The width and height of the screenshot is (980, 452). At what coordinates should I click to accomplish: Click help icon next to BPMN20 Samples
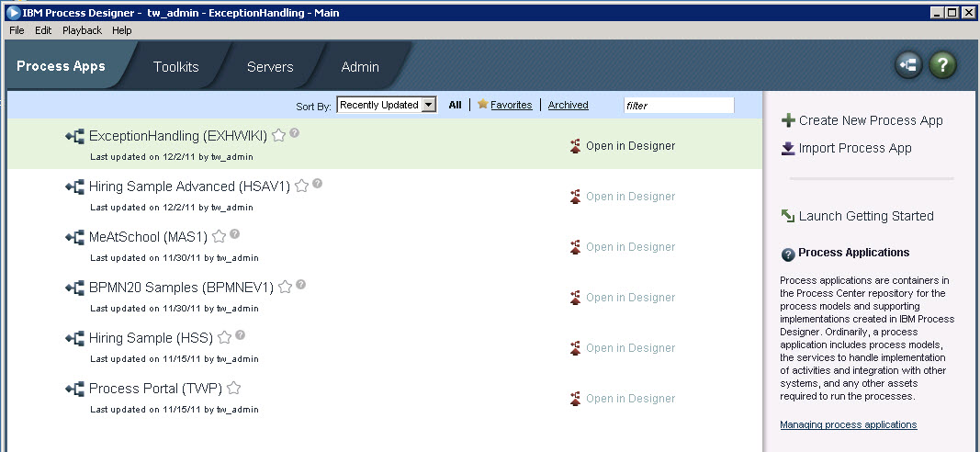pos(300,285)
